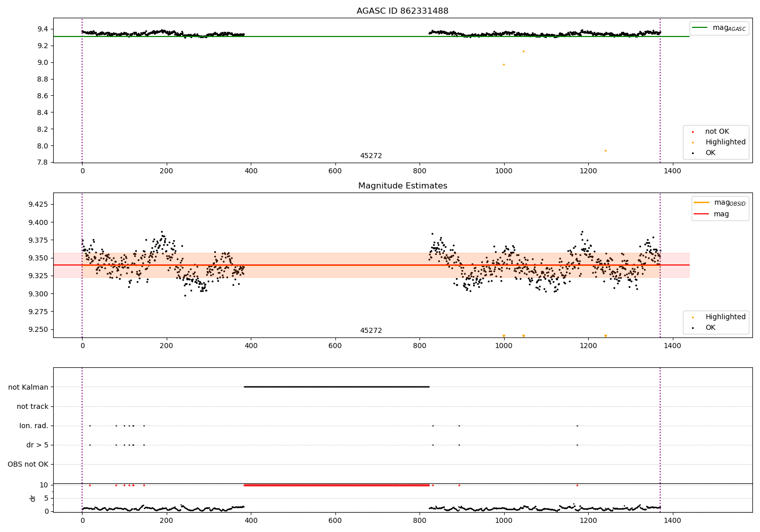The width and height of the screenshot is (760, 532).
Task: Click the orange triangle marker at x=1000 in middle plot
Action: pos(504,336)
